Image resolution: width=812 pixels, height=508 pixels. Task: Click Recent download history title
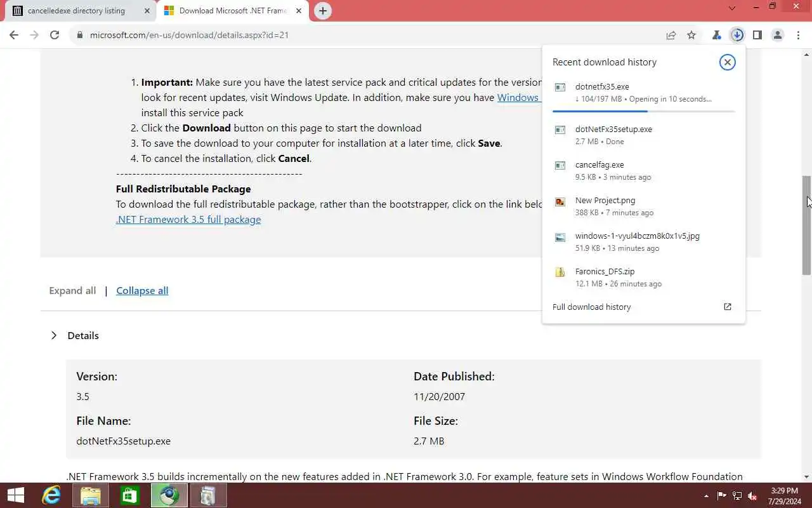605,62
